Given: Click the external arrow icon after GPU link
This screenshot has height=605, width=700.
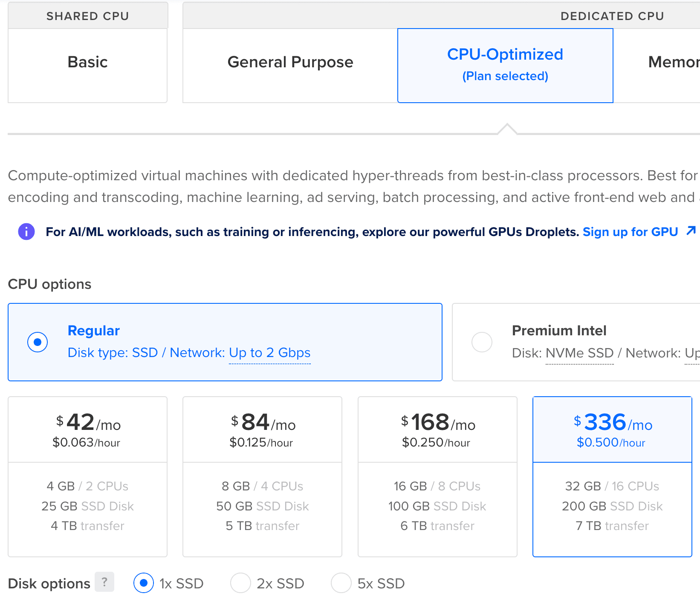Looking at the screenshot, I should tap(691, 231).
